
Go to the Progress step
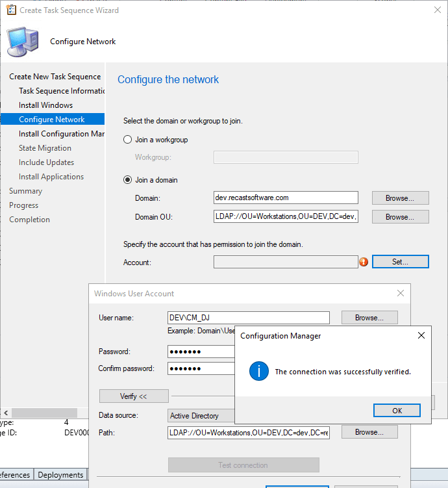(23, 205)
